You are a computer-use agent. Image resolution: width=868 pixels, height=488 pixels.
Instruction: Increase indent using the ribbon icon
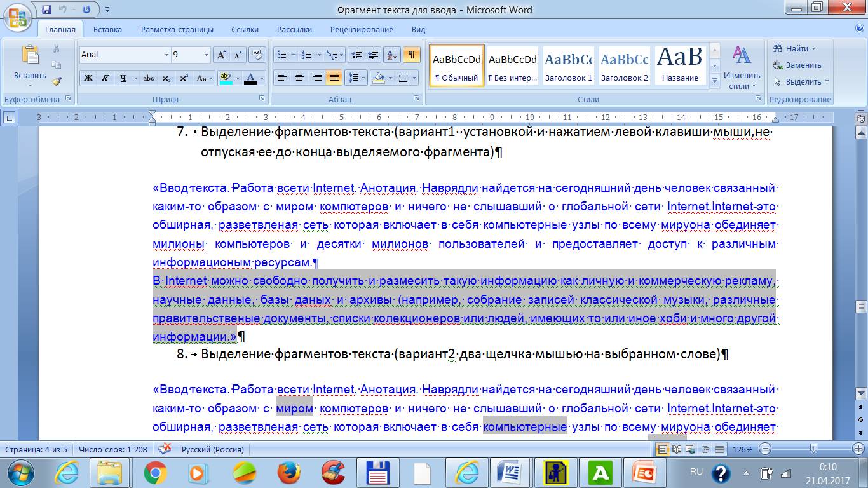pyautogui.click(x=373, y=55)
